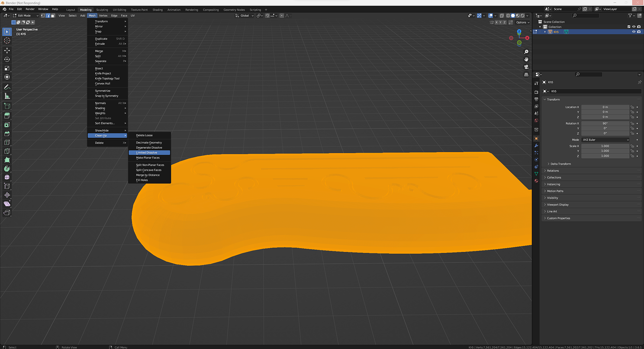
Task: Select the Transform tool
Action: coord(7,77)
